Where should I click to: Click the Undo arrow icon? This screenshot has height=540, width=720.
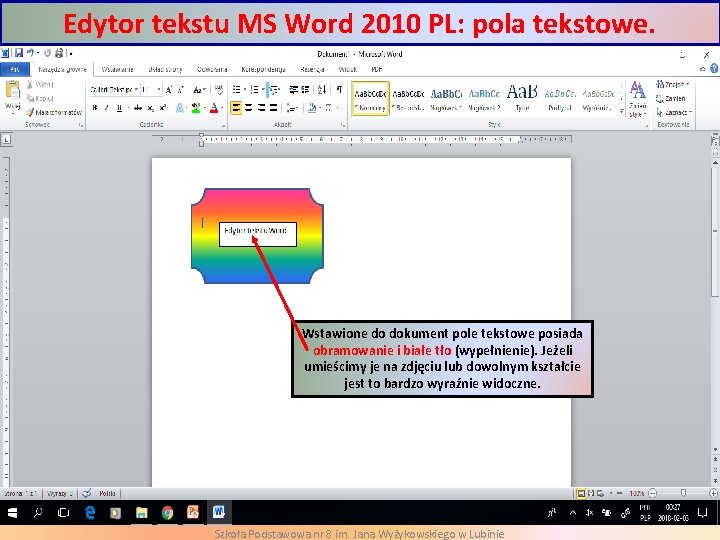(30, 53)
